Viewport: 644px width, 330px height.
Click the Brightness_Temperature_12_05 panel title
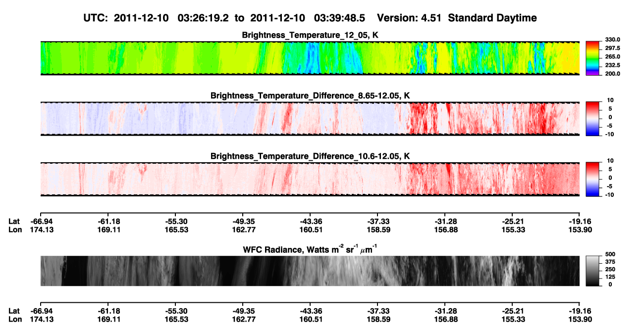(310, 35)
